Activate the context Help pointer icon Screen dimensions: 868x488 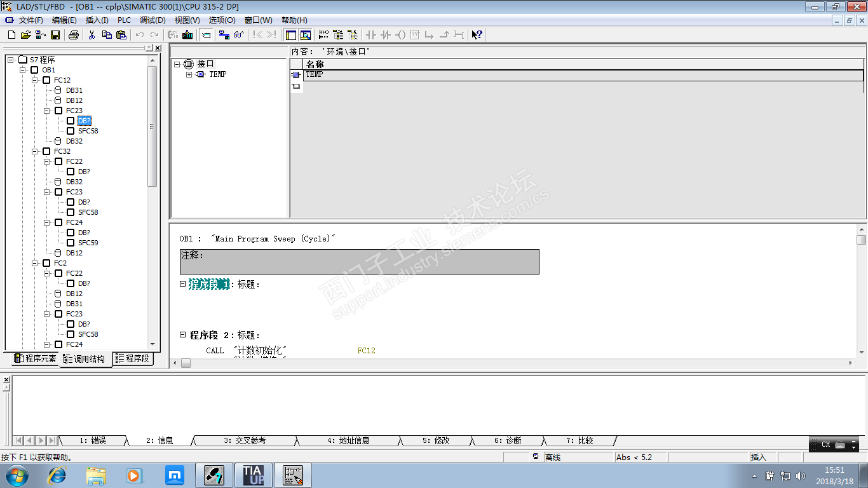point(477,35)
